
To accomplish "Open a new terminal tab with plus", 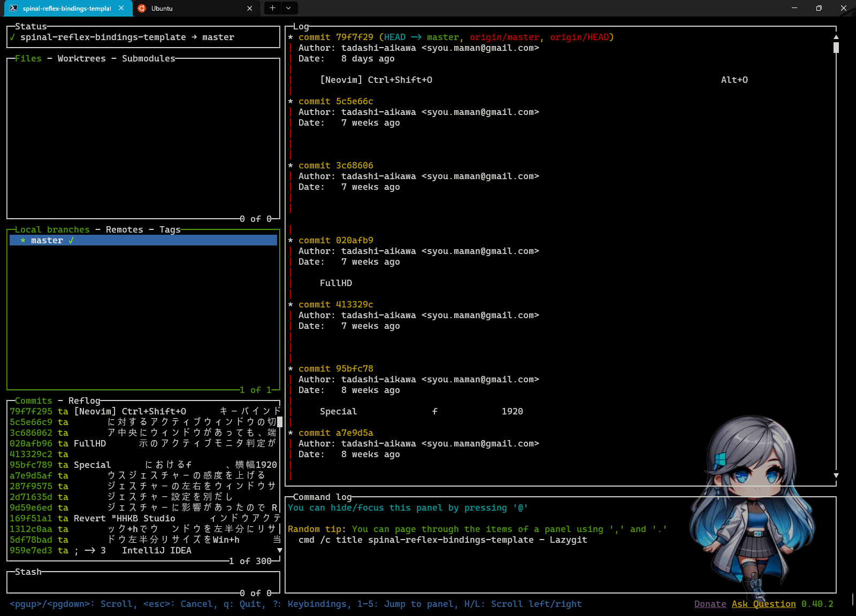I will (272, 8).
